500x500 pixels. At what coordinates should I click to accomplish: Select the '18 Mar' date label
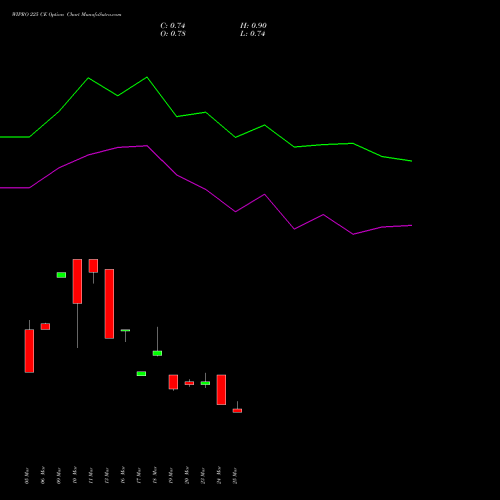[155, 476]
